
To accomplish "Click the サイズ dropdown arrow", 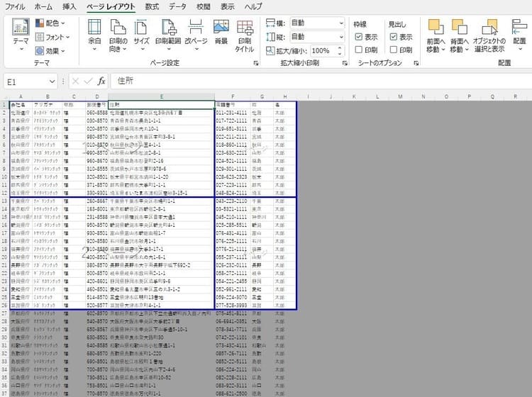I will 141,50.
